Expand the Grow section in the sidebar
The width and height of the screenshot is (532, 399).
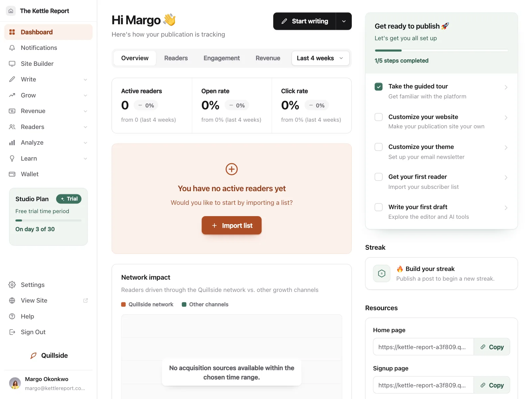(x=49, y=95)
